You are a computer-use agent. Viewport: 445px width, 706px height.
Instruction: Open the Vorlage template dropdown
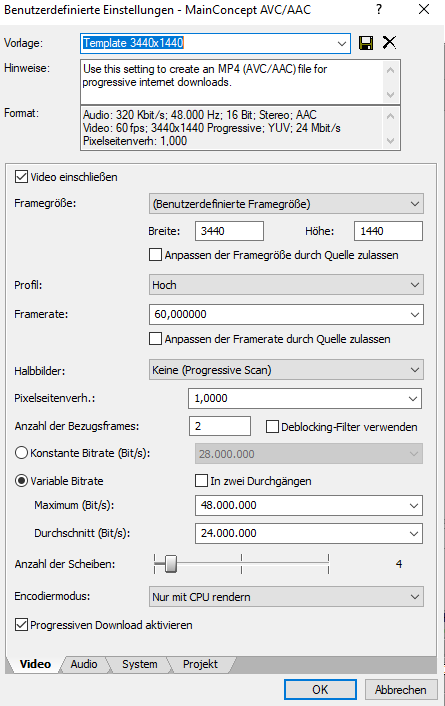tap(342, 44)
